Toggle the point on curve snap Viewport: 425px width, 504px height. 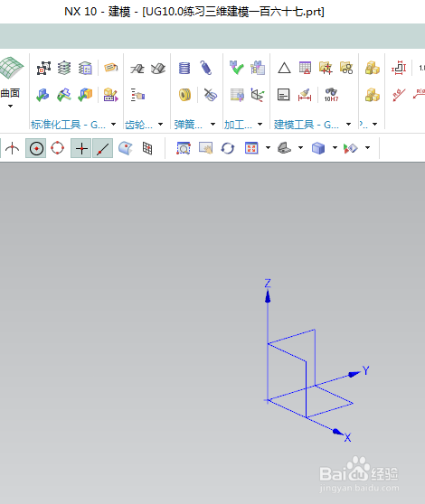click(103, 148)
